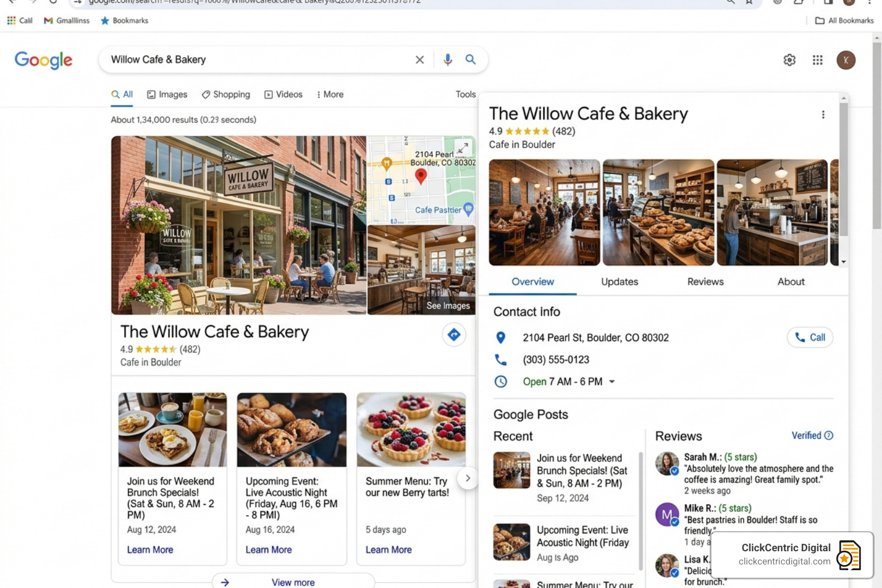Select the Overview tab in panel
Viewport: 882px width, 588px height.
point(533,282)
